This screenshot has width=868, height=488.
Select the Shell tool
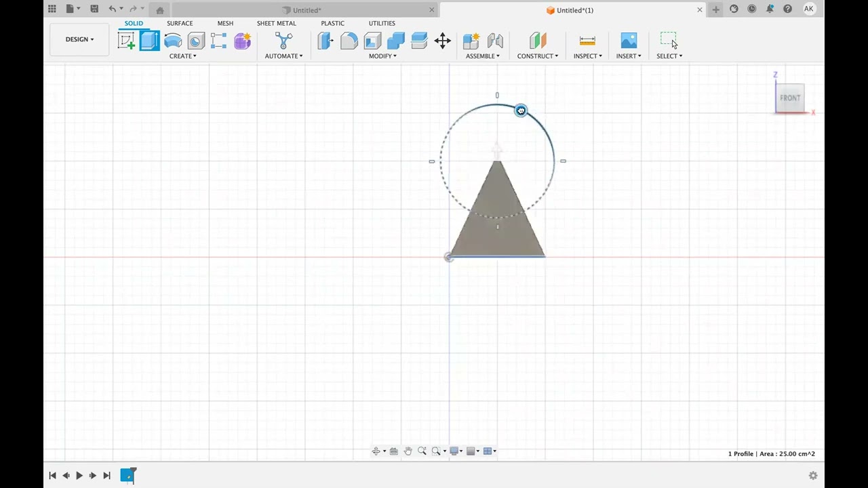click(372, 41)
